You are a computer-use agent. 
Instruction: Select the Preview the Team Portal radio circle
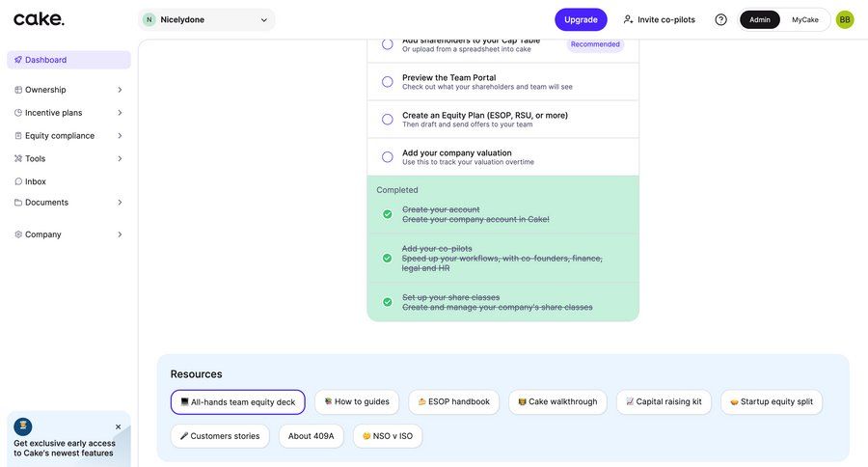tap(388, 82)
